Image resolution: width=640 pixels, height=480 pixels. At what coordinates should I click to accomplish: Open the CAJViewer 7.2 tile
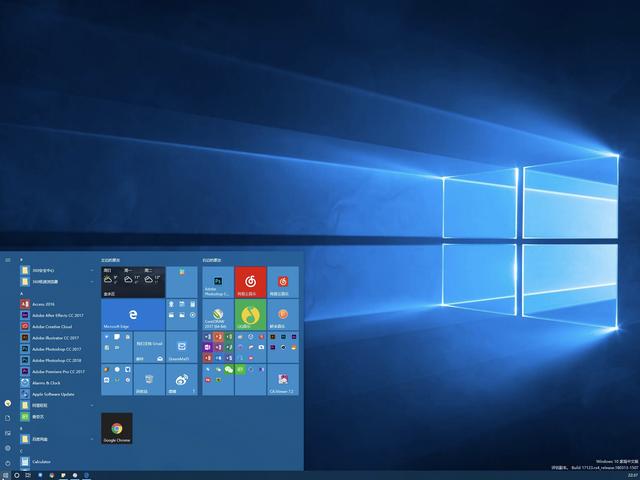(x=283, y=380)
